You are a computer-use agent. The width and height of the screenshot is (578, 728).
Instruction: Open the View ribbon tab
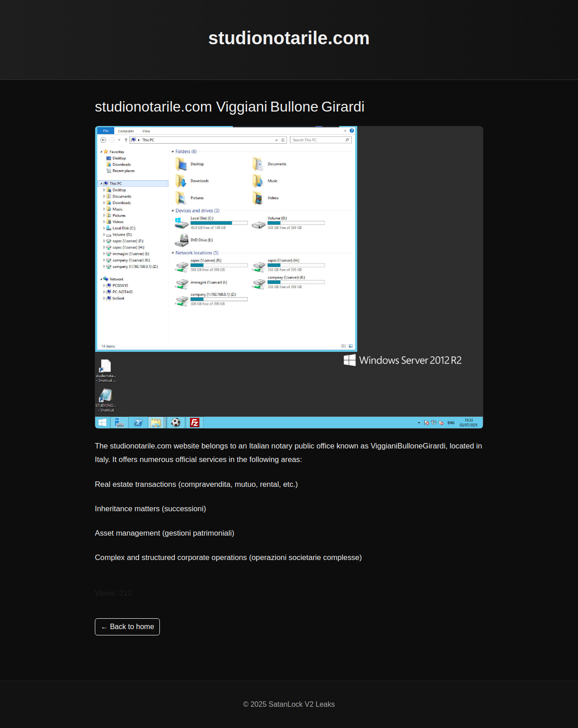(x=146, y=131)
